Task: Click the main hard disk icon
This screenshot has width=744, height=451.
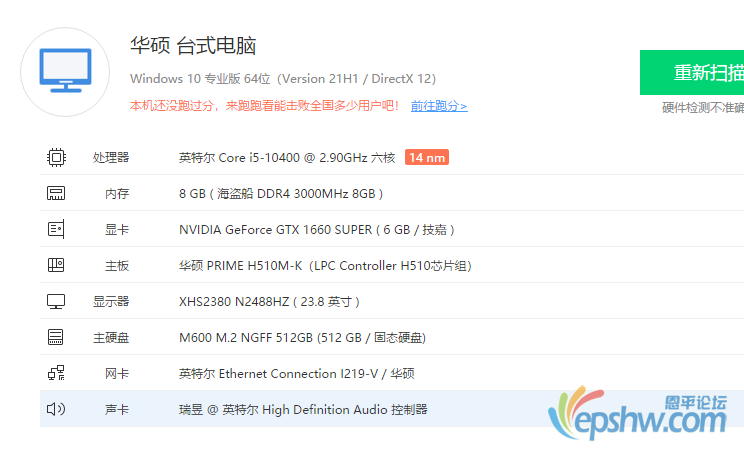Action: [56, 337]
